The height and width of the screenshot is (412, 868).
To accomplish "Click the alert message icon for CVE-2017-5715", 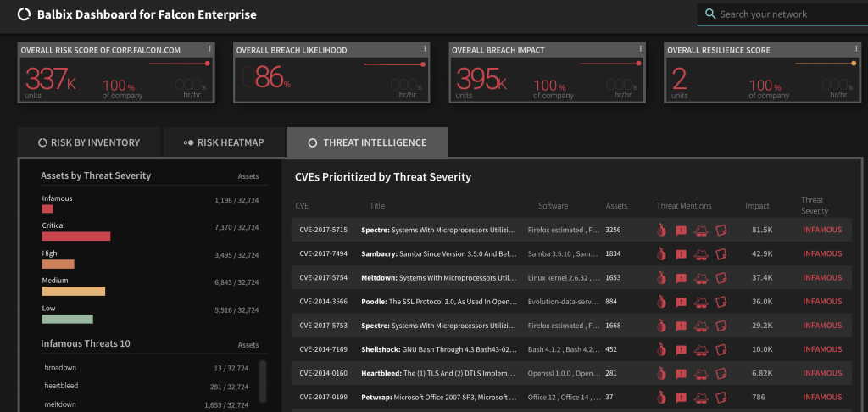I will tap(681, 230).
